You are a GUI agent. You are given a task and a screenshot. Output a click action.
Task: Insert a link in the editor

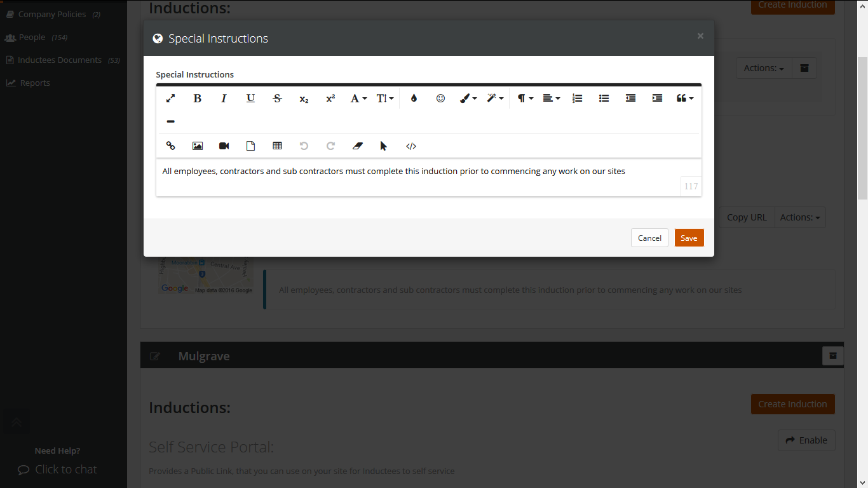click(x=170, y=146)
